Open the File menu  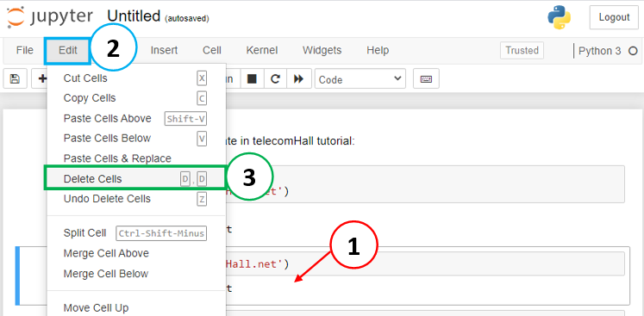[25, 50]
